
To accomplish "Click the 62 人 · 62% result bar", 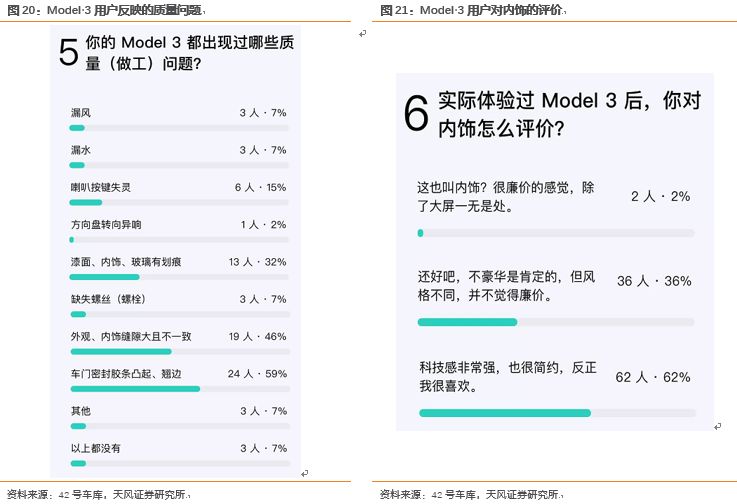I will pos(557,413).
